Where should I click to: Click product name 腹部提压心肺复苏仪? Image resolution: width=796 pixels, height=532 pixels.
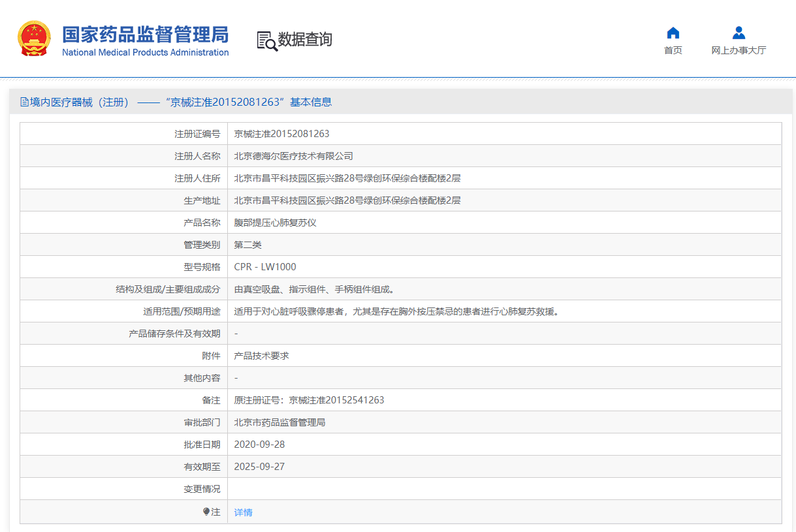(276, 223)
